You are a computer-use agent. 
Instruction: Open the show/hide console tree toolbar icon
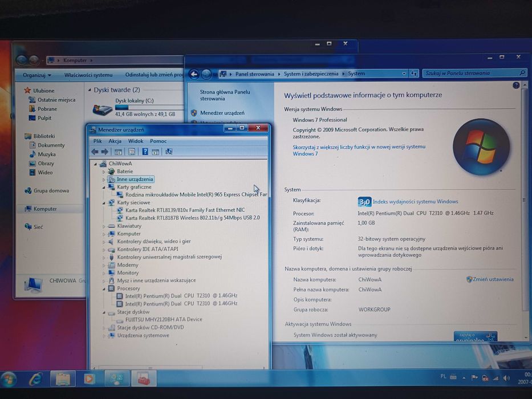coord(118,152)
